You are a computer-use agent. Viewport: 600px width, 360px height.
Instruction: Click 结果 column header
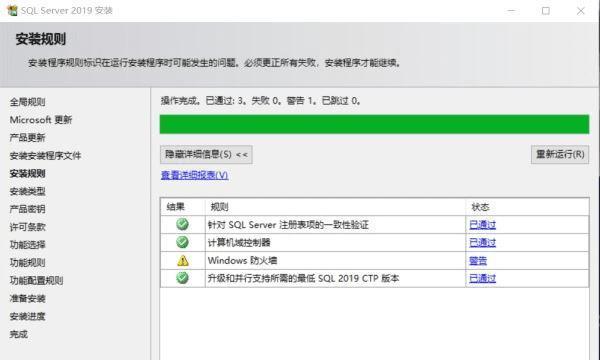(183, 207)
